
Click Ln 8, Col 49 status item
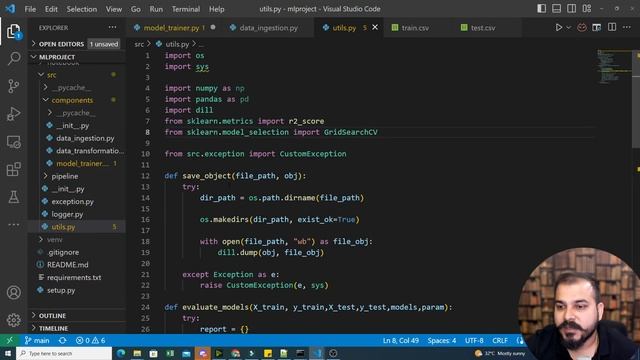[x=400, y=340]
